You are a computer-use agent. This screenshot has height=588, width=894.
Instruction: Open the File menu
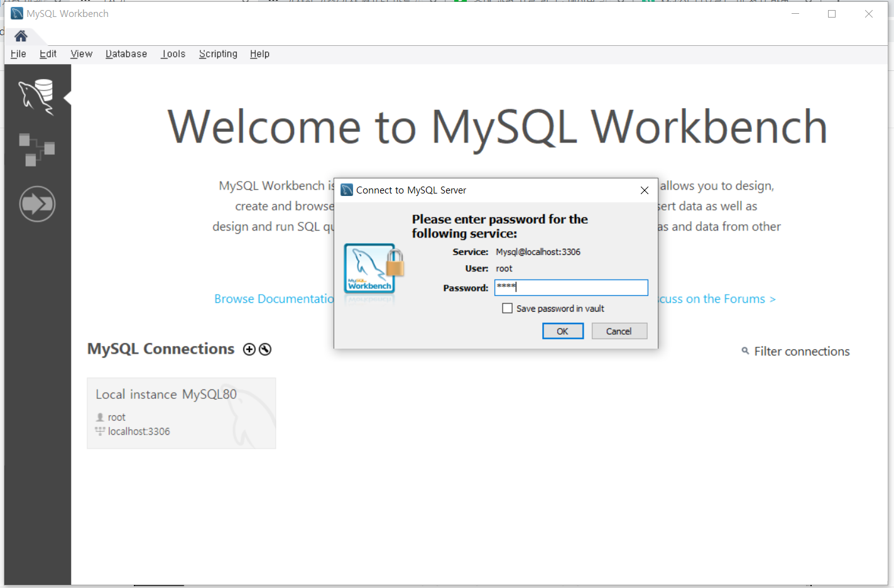click(x=18, y=54)
